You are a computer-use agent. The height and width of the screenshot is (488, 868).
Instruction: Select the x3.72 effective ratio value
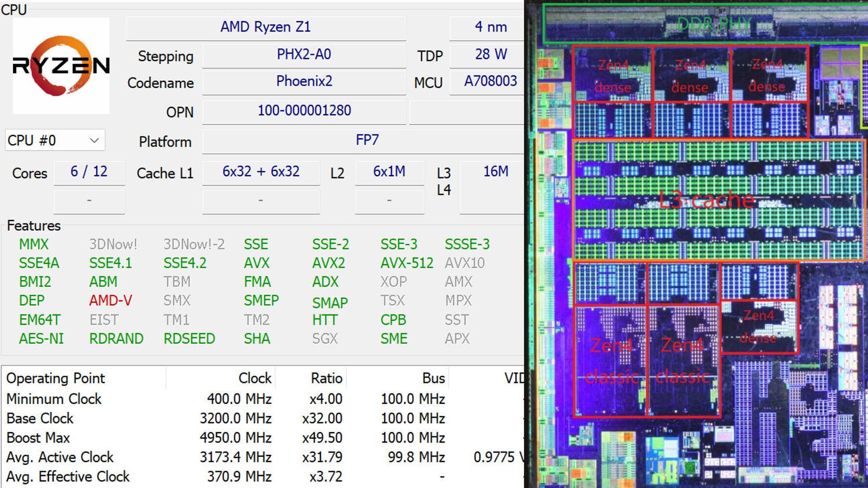326,477
